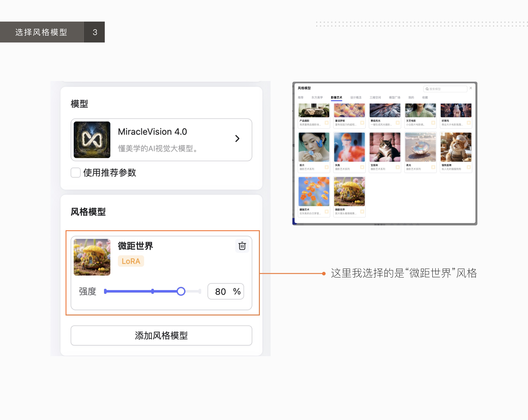Viewport: 528px width, 420px height.
Task: Star the 微距世界 card in the dialog
Action: click(362, 212)
